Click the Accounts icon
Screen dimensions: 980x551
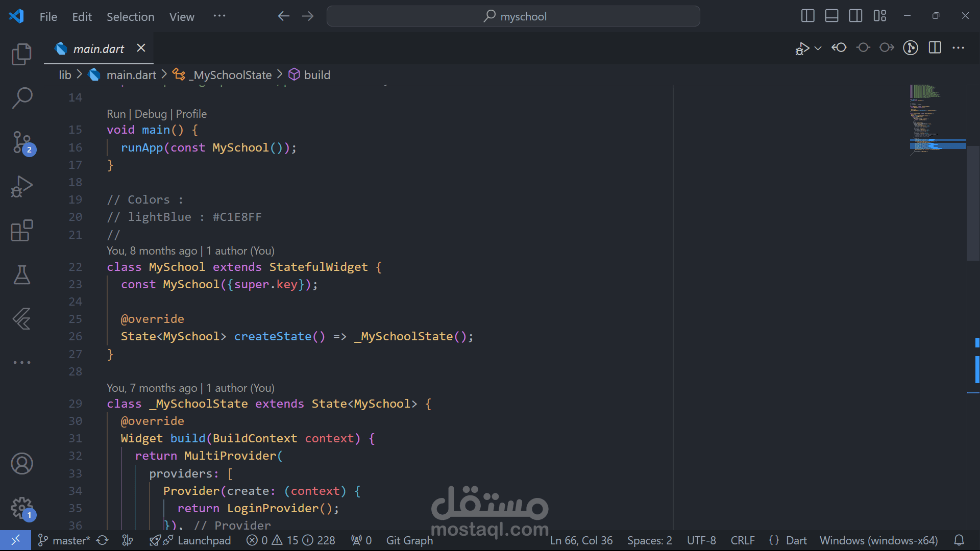click(21, 463)
